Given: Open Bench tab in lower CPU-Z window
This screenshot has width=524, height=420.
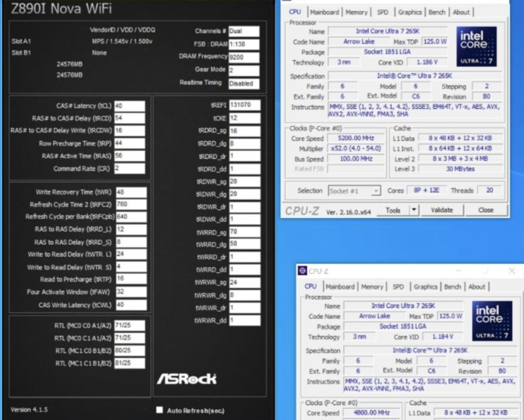Looking at the screenshot, I should 453,287.
